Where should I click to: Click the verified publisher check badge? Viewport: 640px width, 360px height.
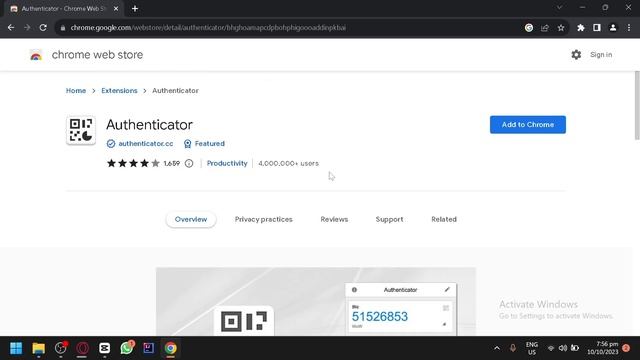111,144
